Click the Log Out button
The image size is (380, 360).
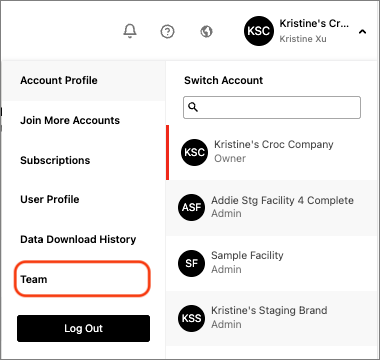83,328
